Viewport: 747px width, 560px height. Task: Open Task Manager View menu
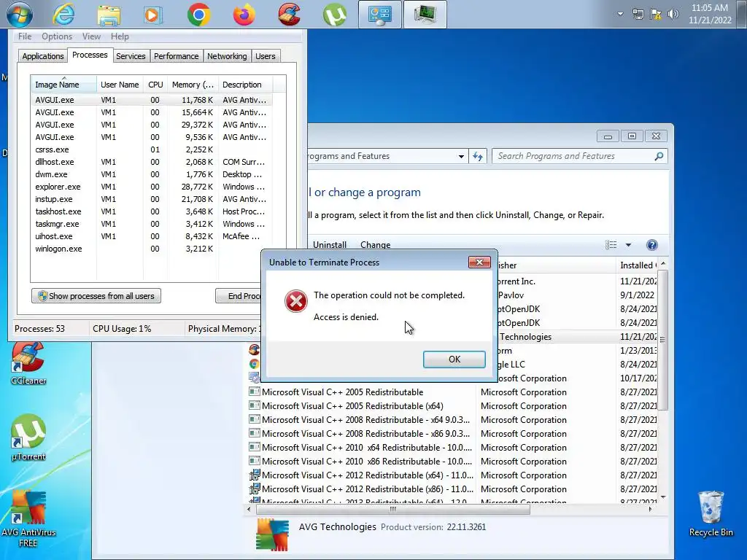(x=91, y=36)
